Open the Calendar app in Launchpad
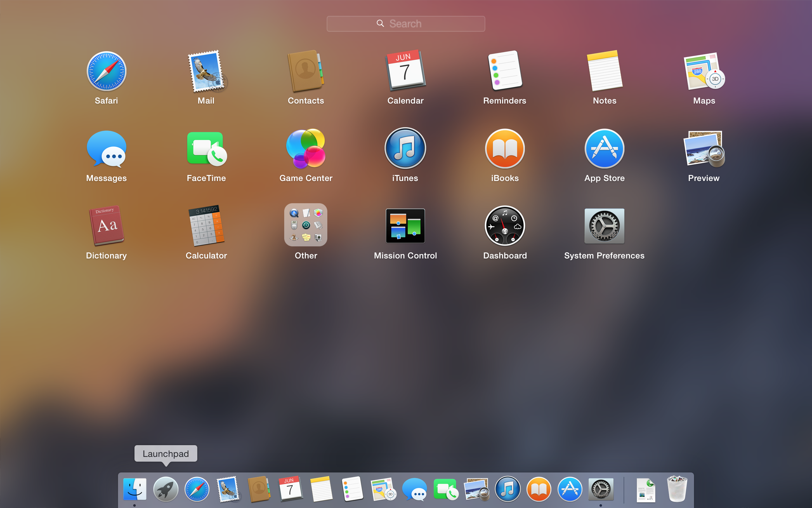 (405, 70)
